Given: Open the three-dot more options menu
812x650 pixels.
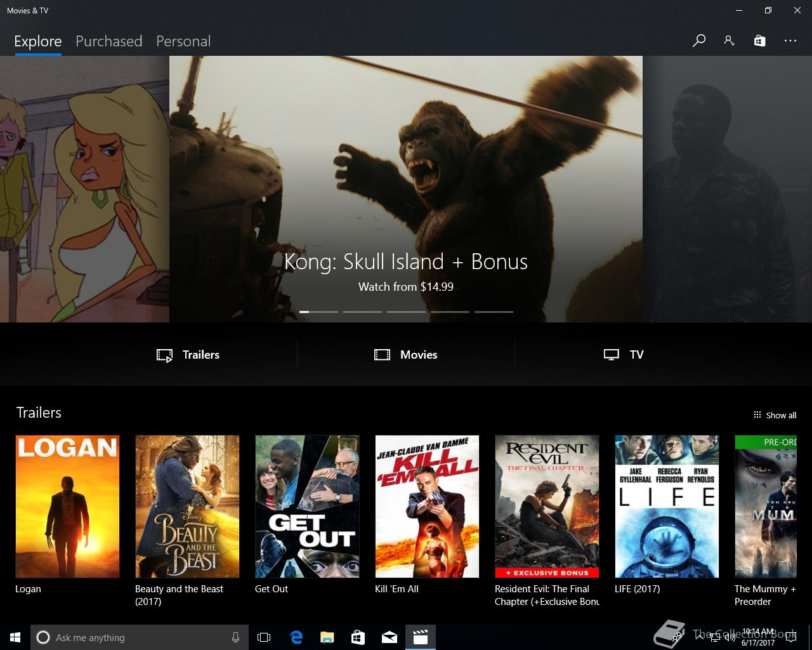Looking at the screenshot, I should pyautogui.click(x=790, y=41).
